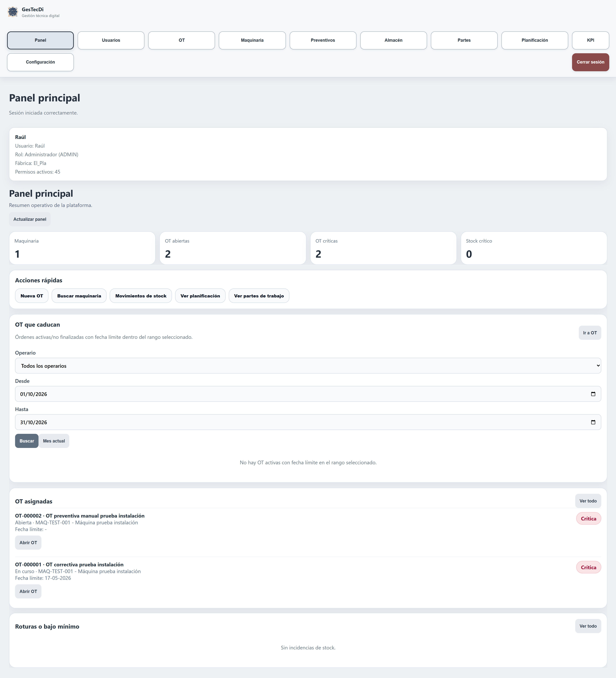The height and width of the screenshot is (678, 616).
Task: Click Actualizar panel button
Action: pos(30,219)
